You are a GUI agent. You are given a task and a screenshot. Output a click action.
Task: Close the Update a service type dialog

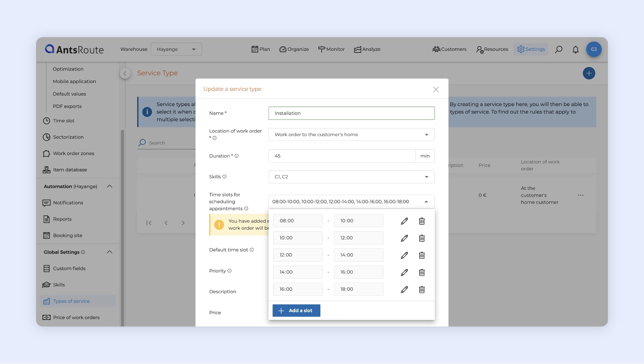click(x=436, y=89)
